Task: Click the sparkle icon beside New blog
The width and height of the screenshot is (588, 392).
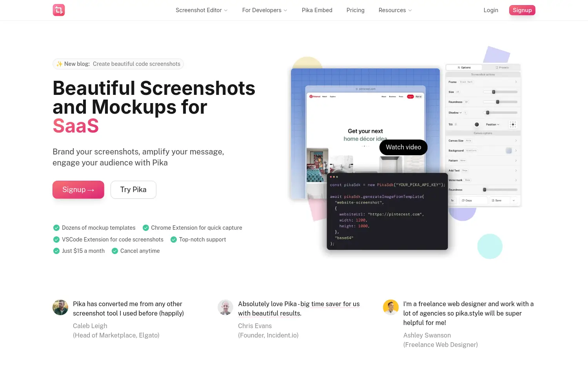Action: [59, 64]
